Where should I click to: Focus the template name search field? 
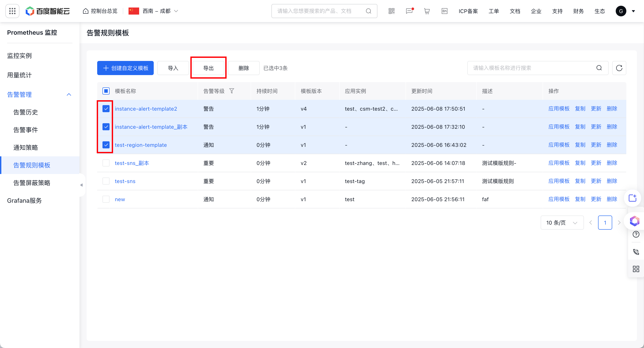point(538,68)
